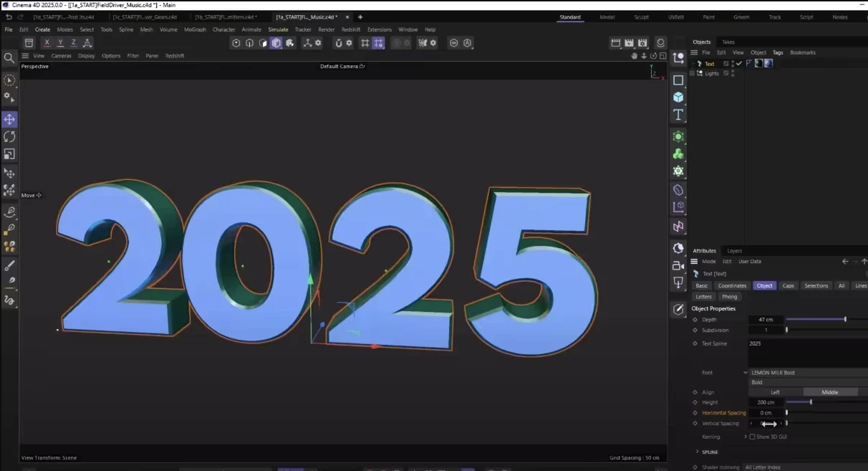The height and width of the screenshot is (471, 868).
Task: Set Align to Left
Action: 775,392
